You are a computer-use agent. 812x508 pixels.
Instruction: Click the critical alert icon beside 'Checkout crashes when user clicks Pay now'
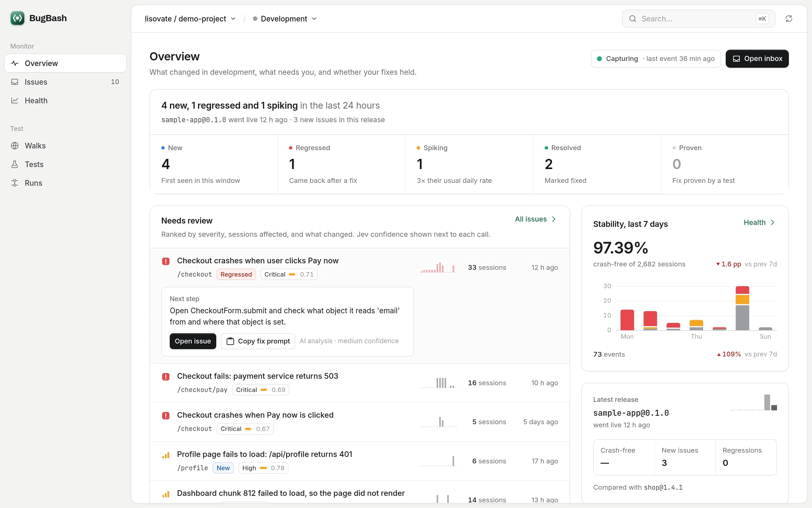[166, 261]
